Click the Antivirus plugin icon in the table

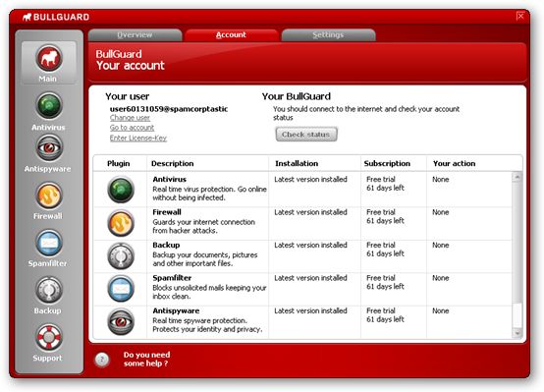point(121,190)
